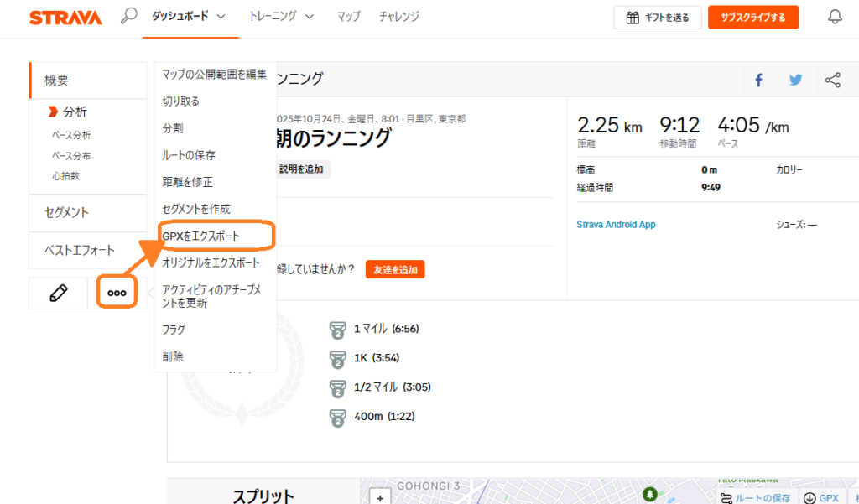The width and height of the screenshot is (859, 504).
Task: Open the three-dots more actions icon
Action: pos(116,292)
